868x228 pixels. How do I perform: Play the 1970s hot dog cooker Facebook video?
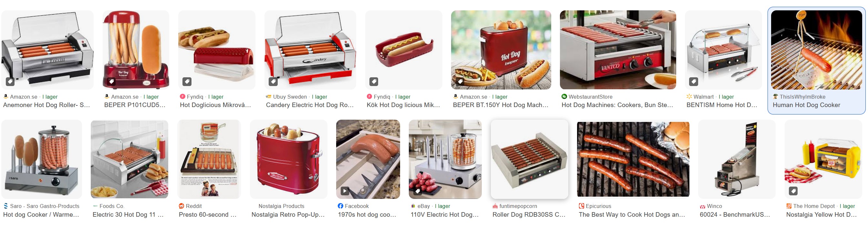[x=345, y=191]
